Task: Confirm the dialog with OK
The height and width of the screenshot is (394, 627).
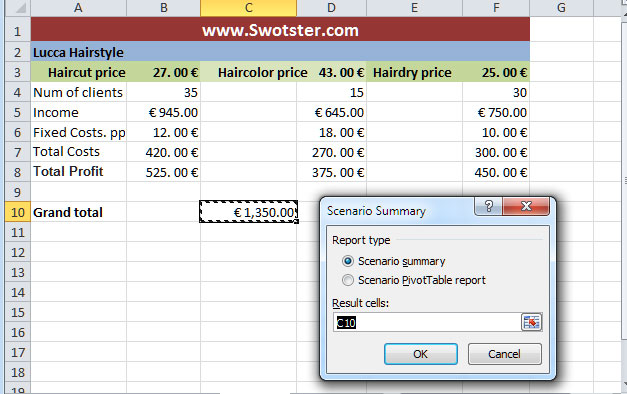Action: point(421,354)
